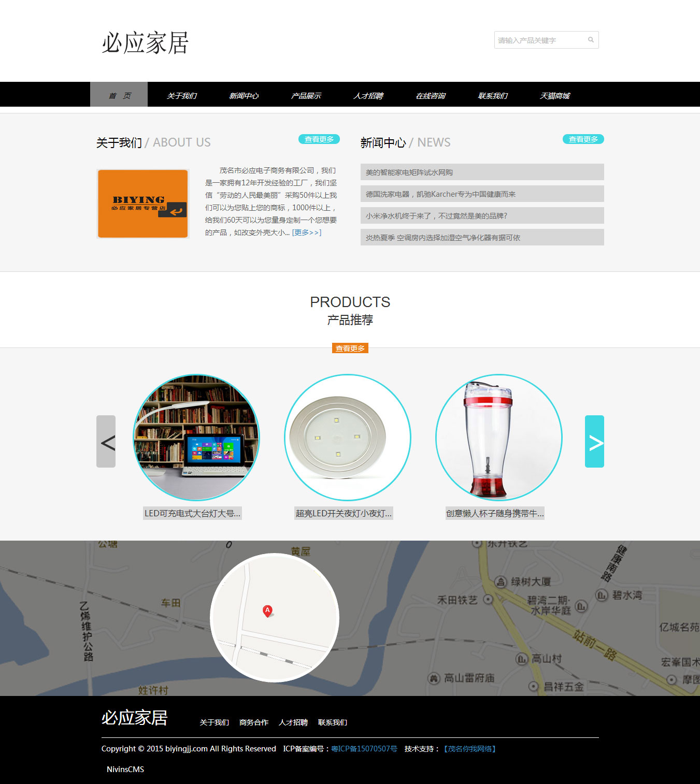Click the search magnifier icon

click(x=590, y=40)
